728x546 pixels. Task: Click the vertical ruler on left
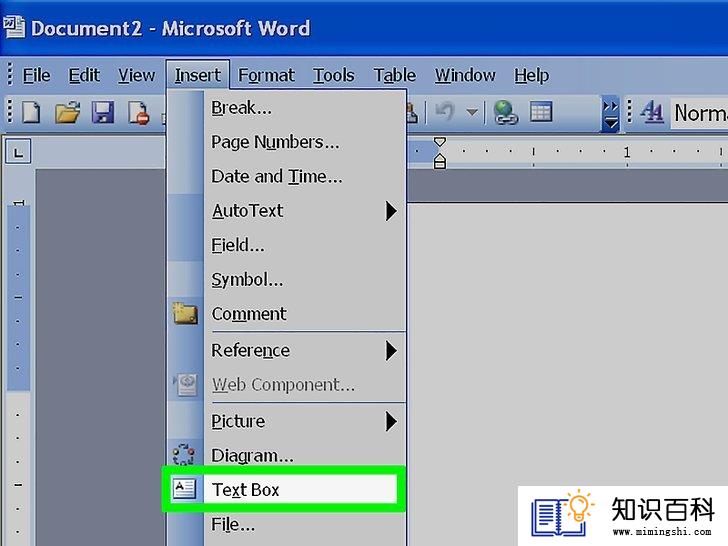[19, 358]
